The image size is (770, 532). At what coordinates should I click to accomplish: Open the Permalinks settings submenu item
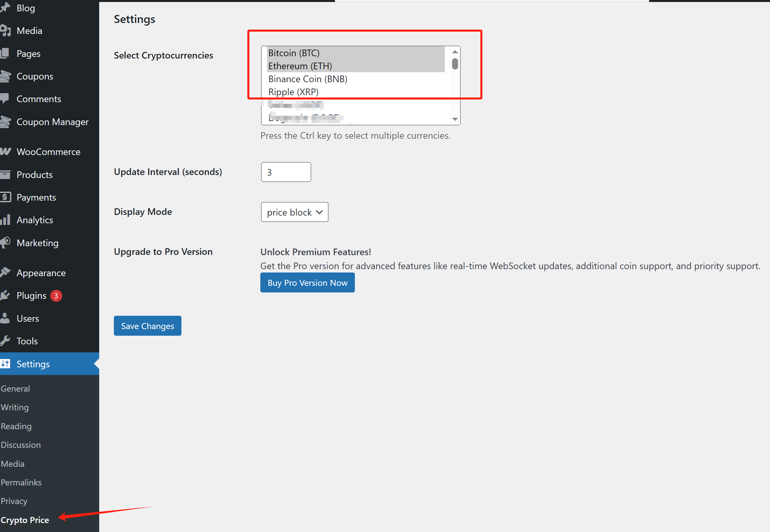pyautogui.click(x=21, y=482)
